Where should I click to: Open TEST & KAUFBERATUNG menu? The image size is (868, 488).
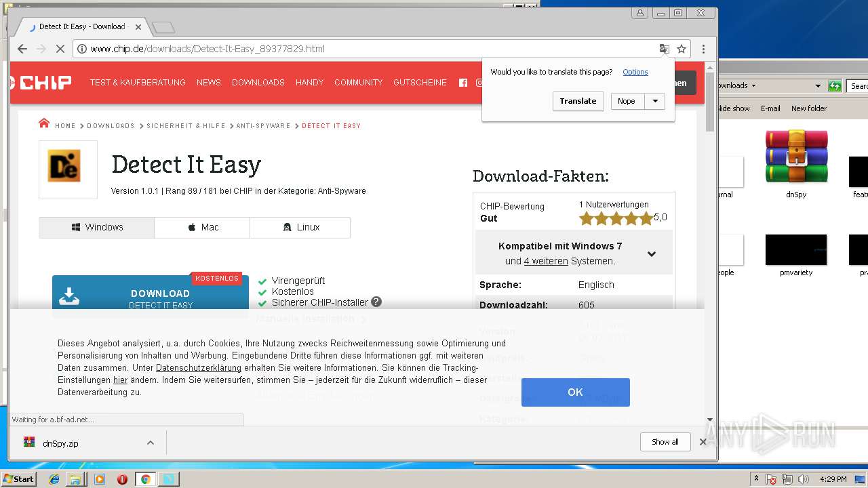pyautogui.click(x=138, y=83)
